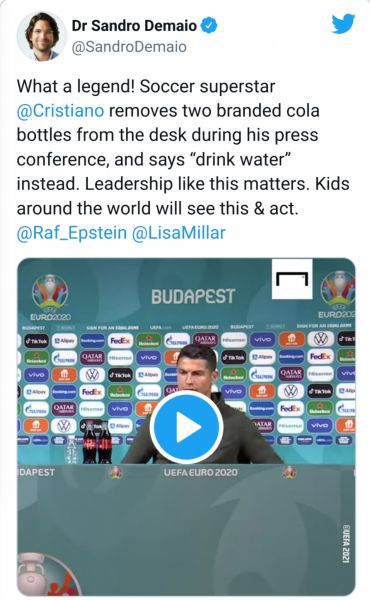370x600 pixels.
Task: Open the Dr Sandro Demaio display name
Action: pos(134,26)
